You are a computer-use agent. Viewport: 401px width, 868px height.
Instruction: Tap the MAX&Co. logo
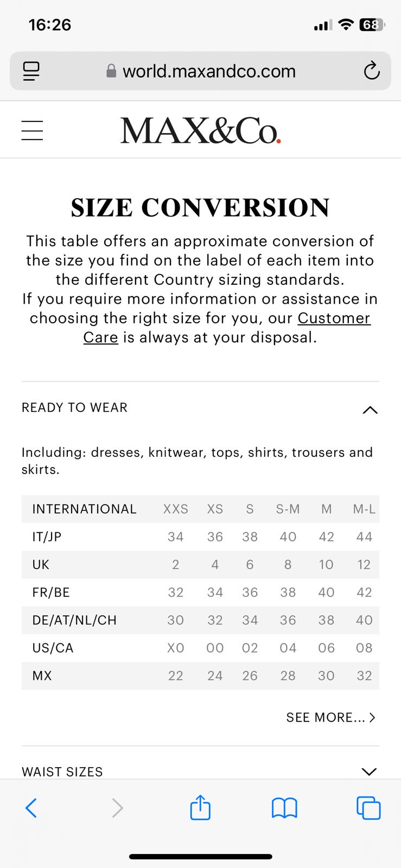click(200, 131)
